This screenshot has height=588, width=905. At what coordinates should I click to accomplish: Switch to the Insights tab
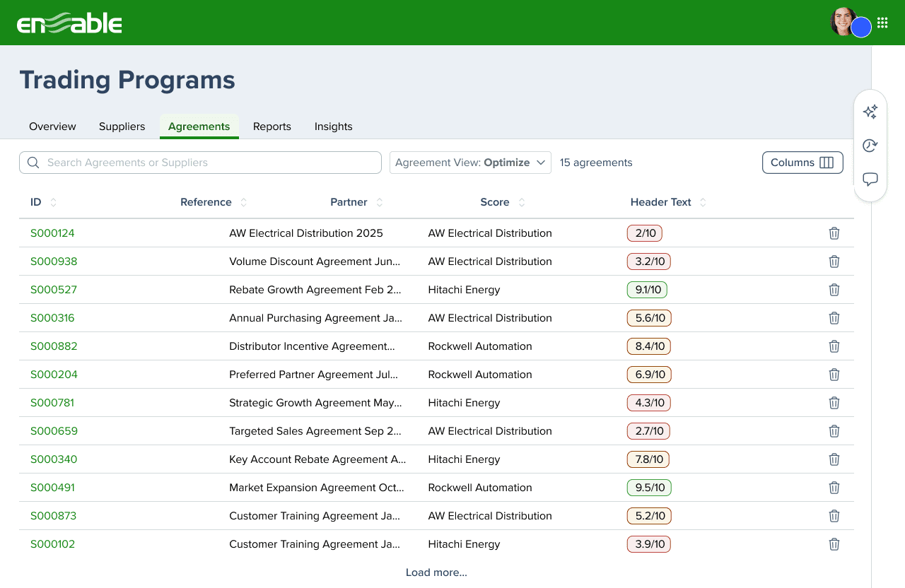(x=333, y=127)
